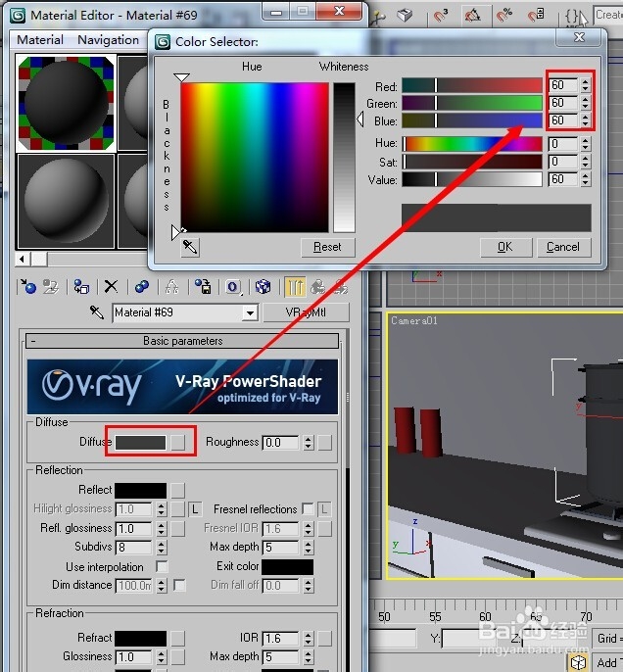Click Make Unique icon

pos(171,287)
